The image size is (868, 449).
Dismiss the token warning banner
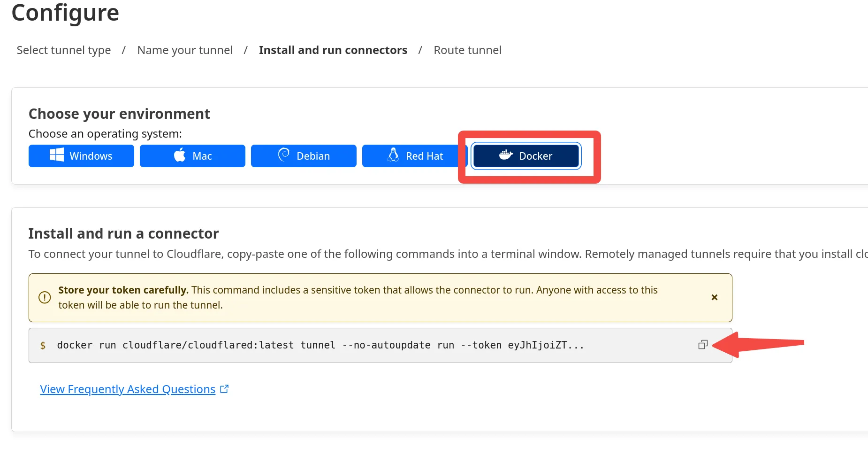click(714, 297)
